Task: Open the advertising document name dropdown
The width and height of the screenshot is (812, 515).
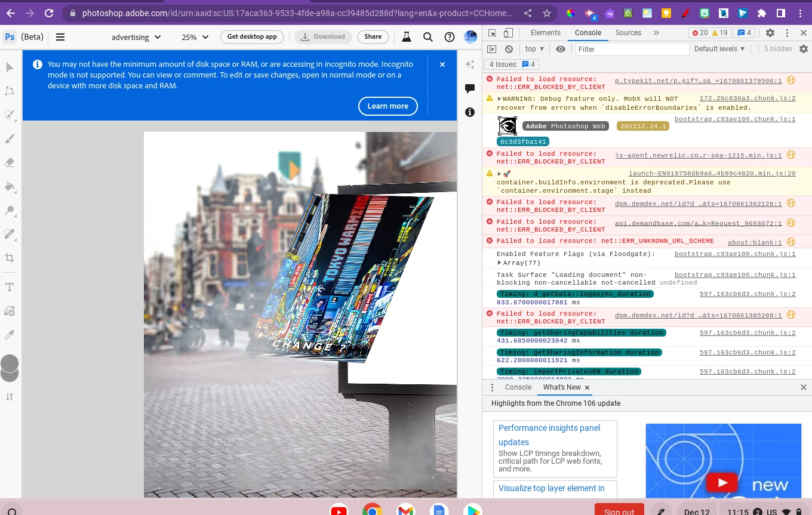Action: (136, 37)
